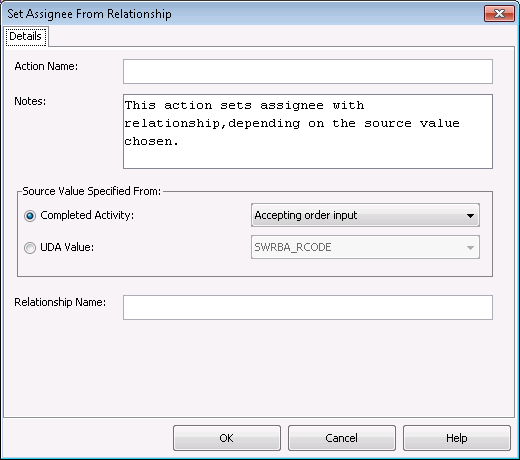The image size is (520, 460).
Task: Click the 'Relationship Name:' label
Action: point(60,302)
